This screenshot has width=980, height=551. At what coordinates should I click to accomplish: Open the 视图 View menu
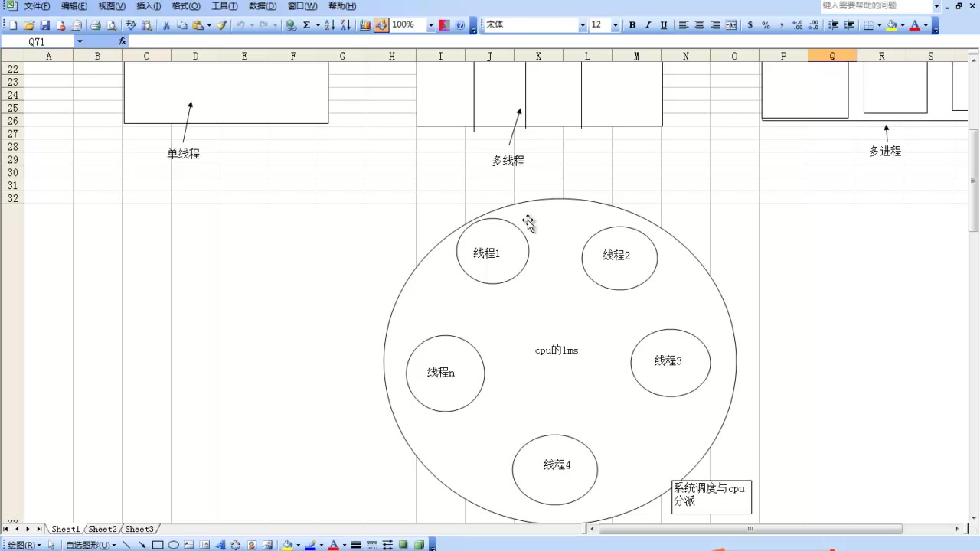coord(112,6)
